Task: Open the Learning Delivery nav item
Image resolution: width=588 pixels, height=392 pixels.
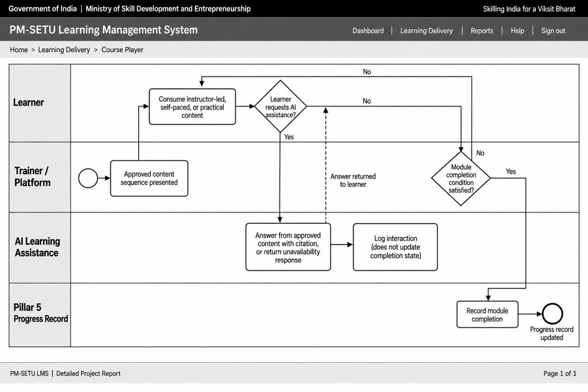Action: pos(427,31)
